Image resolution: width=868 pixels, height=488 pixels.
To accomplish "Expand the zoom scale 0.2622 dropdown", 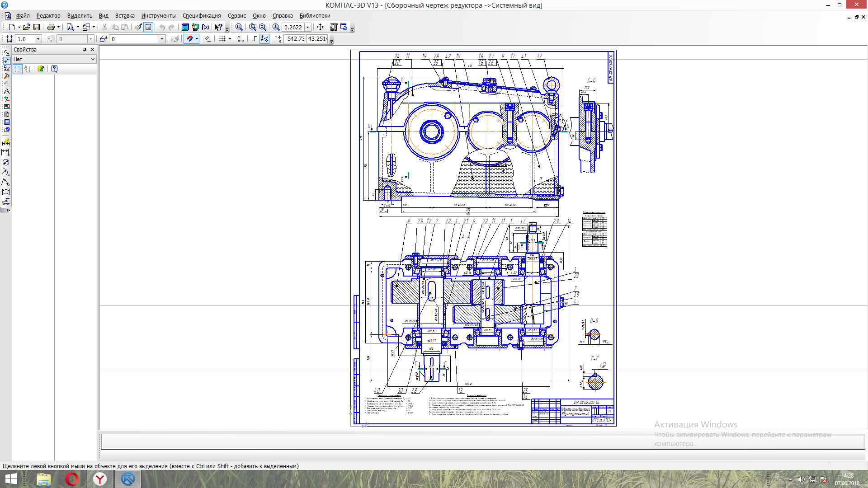I will click(x=308, y=27).
